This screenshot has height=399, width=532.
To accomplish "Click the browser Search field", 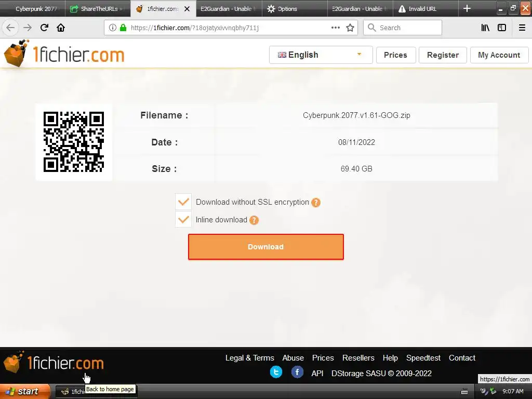I will [403, 28].
